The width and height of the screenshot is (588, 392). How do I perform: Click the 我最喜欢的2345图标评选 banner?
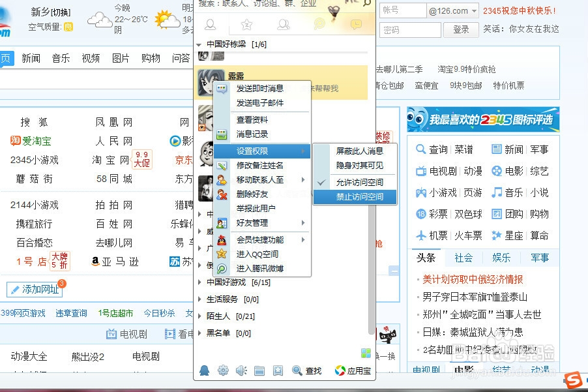(483, 119)
